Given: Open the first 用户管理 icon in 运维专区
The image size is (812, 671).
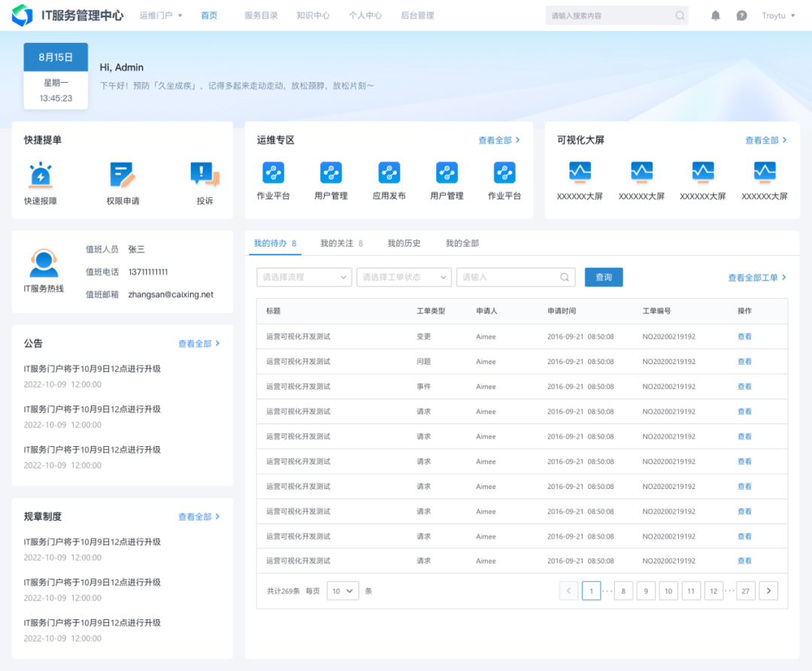Looking at the screenshot, I should pyautogui.click(x=331, y=172).
